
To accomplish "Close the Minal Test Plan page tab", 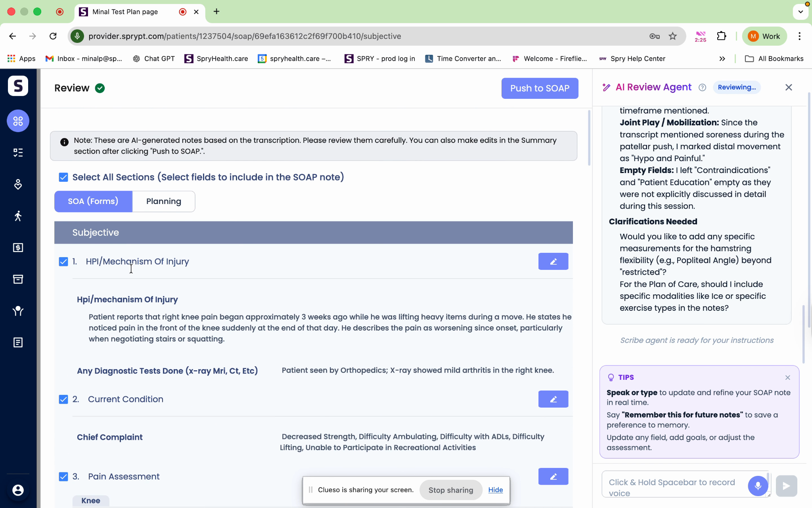I will pos(196,12).
